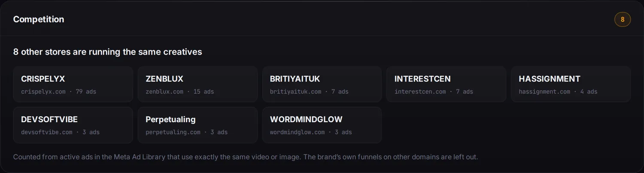
Task: Open the CRISPELYX store card
Action: (73, 84)
